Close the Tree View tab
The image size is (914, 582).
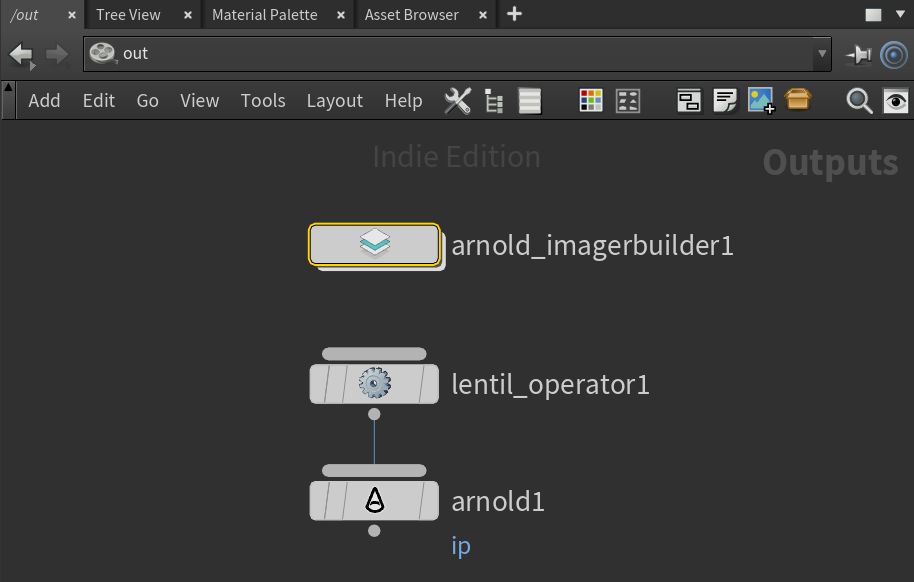pyautogui.click(x=188, y=15)
